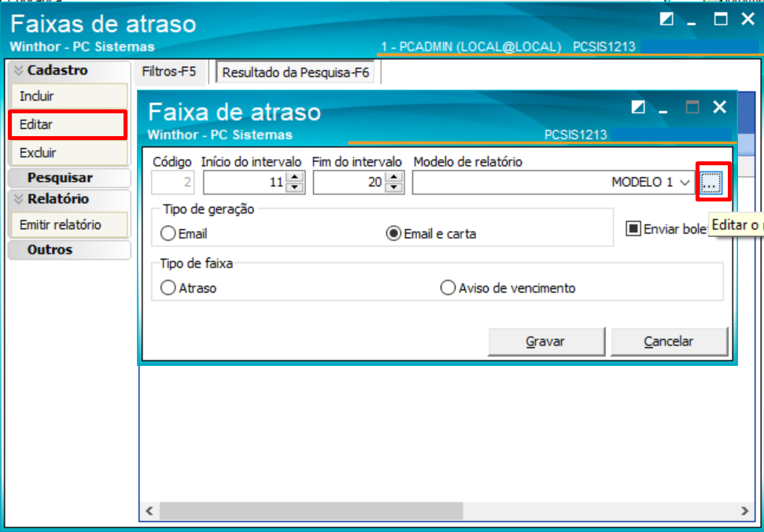
Task: Close the Faixas de atraso main window
Action: [748, 20]
